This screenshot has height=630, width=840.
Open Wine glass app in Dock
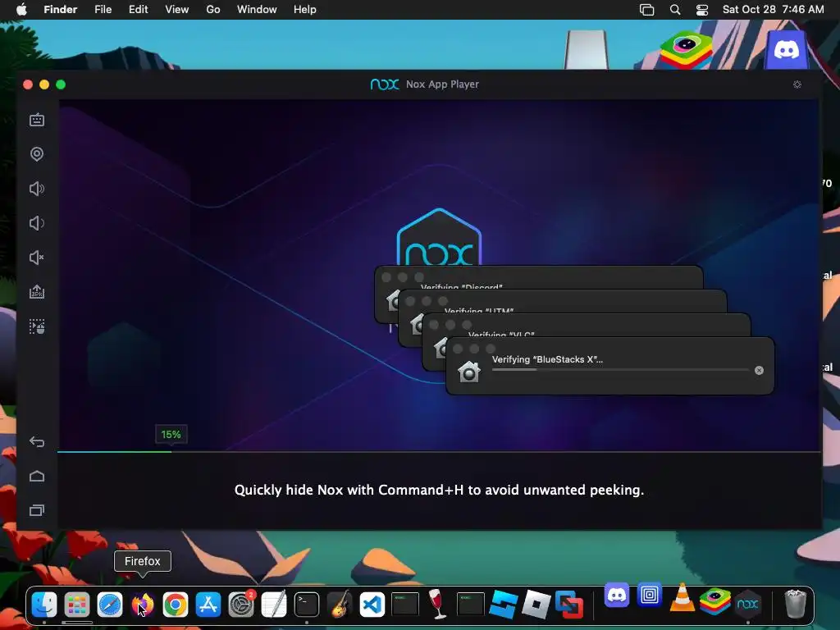(438, 605)
